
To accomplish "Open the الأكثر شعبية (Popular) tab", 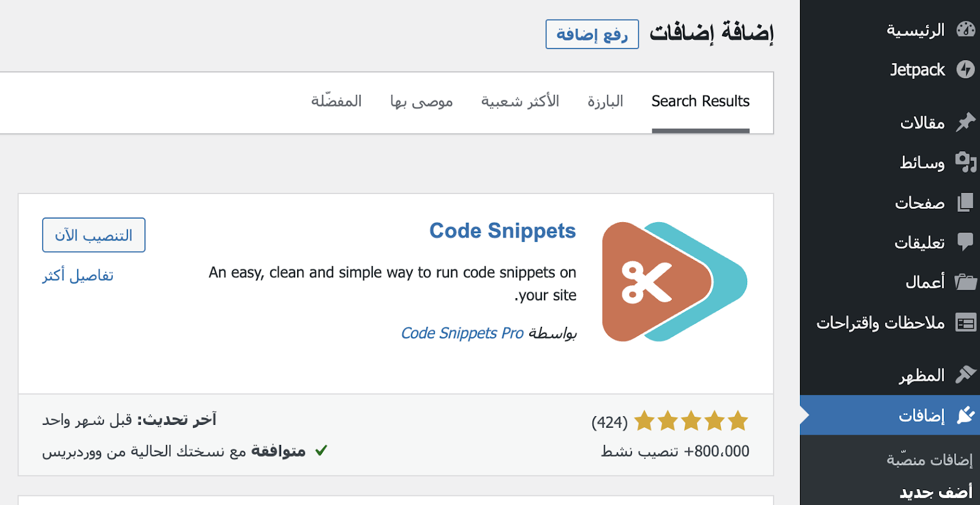I will pyautogui.click(x=520, y=102).
